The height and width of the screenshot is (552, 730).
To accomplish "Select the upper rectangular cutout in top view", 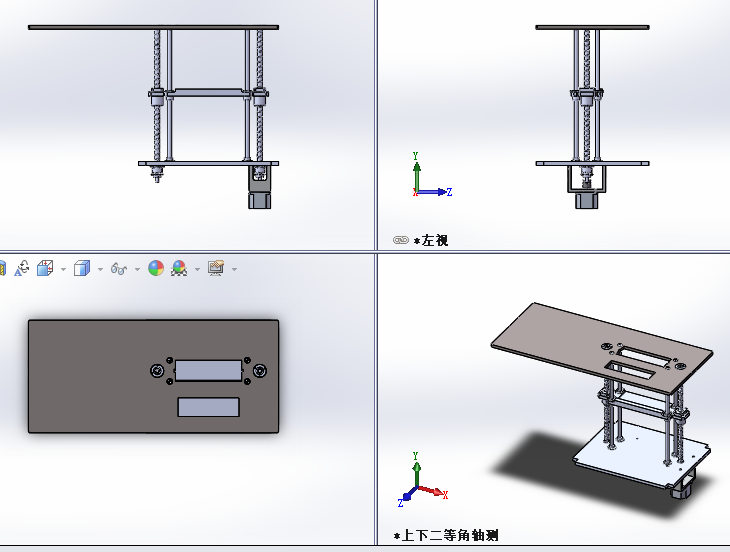I will (x=208, y=370).
